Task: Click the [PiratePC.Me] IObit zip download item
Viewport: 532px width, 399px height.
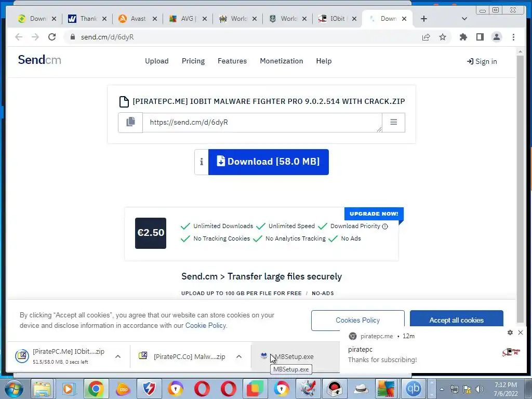Action: tap(60, 356)
